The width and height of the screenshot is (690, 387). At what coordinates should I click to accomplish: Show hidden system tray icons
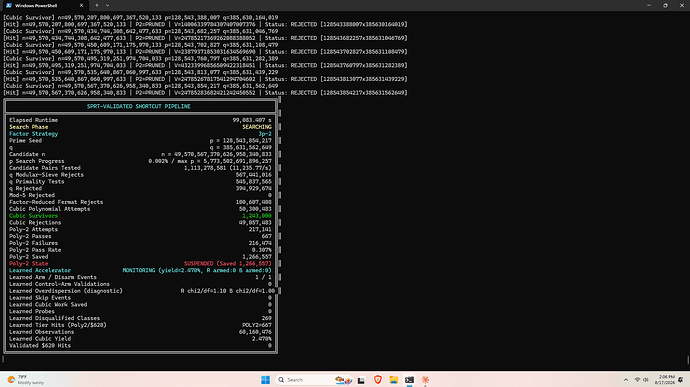point(626,380)
